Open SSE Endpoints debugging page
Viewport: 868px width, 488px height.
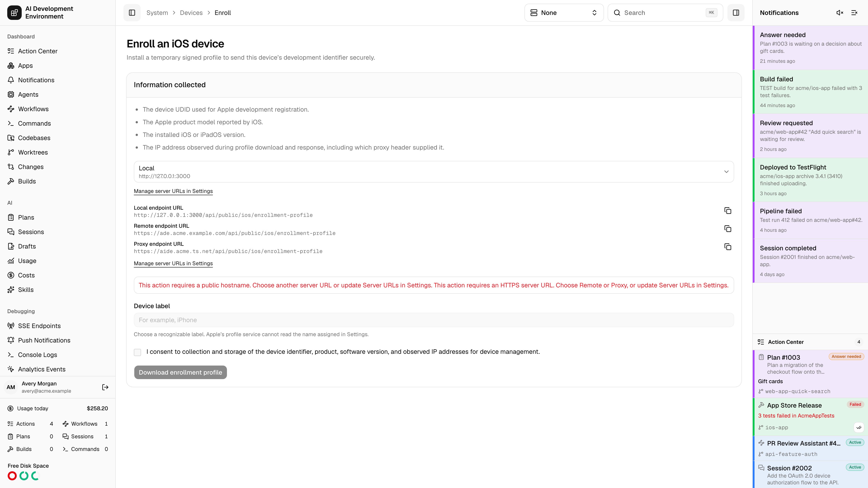(x=58, y=326)
